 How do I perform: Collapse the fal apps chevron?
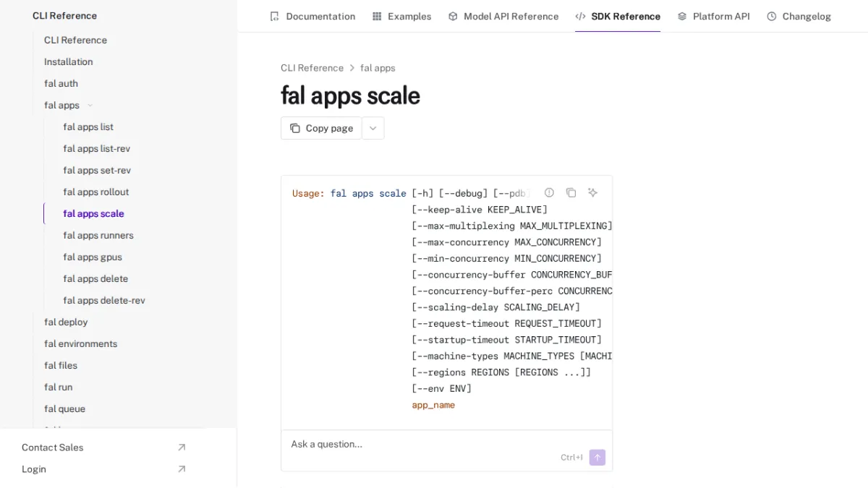point(90,106)
